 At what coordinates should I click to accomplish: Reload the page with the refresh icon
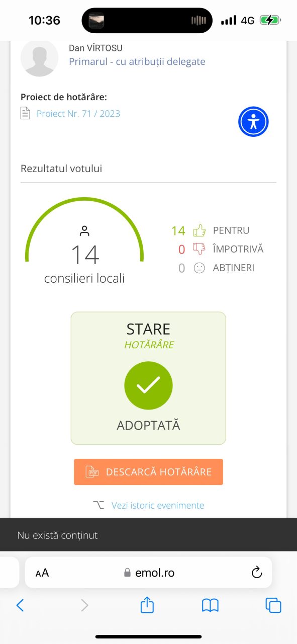(x=257, y=572)
